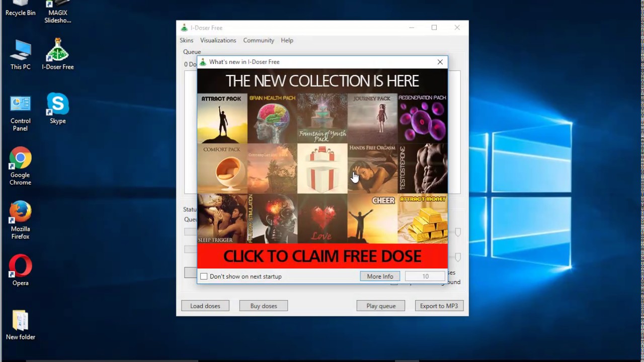Choose the Journey Pack tile
The height and width of the screenshot is (362, 644).
[x=372, y=119]
